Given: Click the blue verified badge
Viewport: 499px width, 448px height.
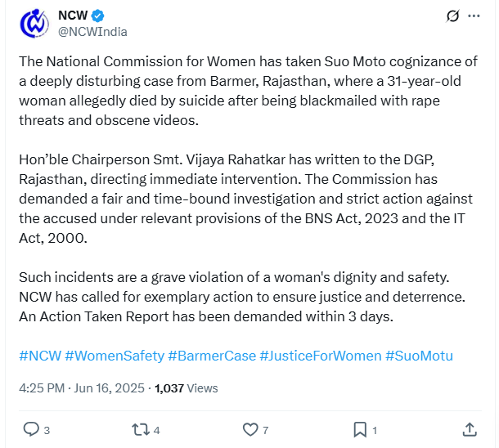Looking at the screenshot, I should 97,16.
